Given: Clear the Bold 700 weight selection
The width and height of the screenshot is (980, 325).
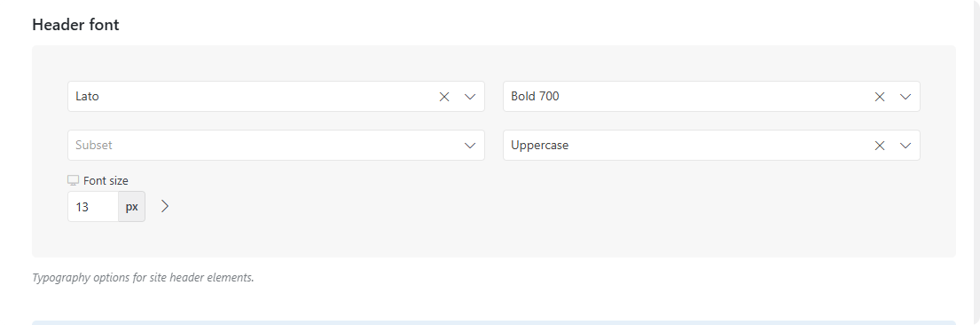Looking at the screenshot, I should pos(880,97).
